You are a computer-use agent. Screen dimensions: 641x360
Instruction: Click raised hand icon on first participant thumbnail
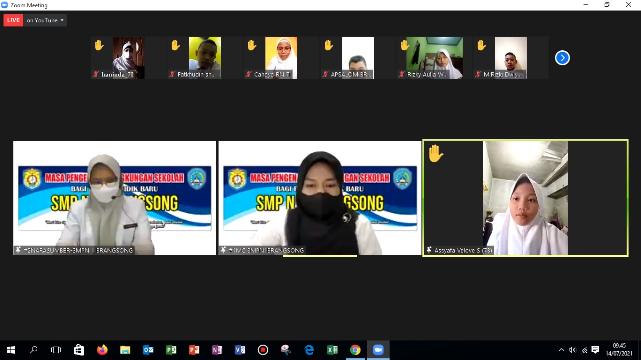99,45
